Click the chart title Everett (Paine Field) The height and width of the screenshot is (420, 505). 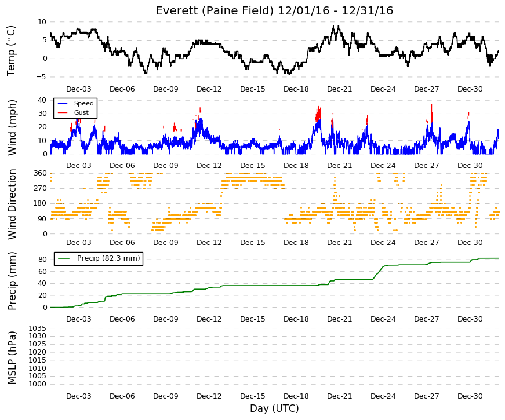pyautogui.click(x=215, y=10)
